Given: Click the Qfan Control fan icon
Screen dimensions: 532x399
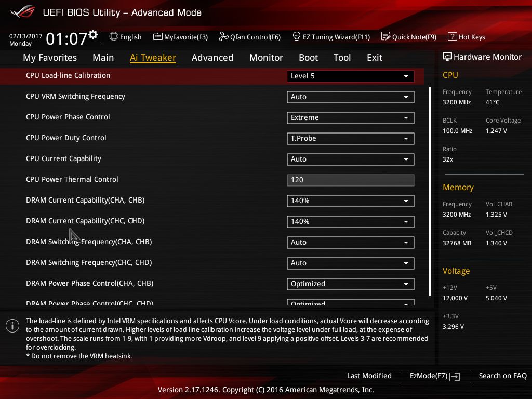Looking at the screenshot, I should coord(223,36).
